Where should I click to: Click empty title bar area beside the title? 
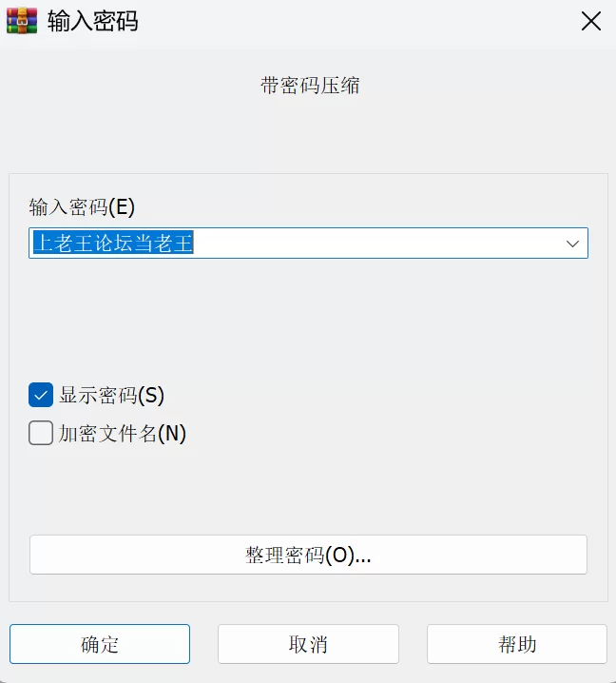click(361, 22)
